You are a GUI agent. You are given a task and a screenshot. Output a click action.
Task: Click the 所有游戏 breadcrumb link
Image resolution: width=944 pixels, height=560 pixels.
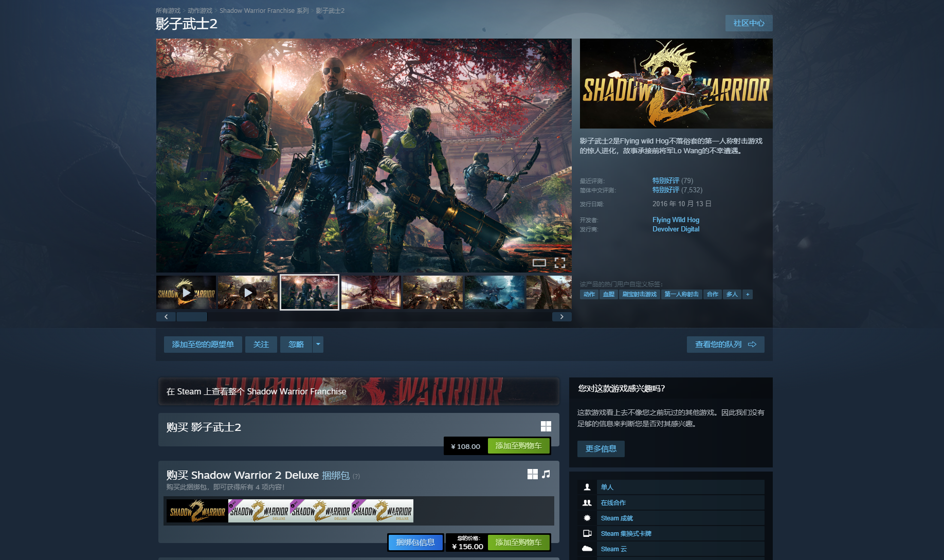(x=168, y=11)
